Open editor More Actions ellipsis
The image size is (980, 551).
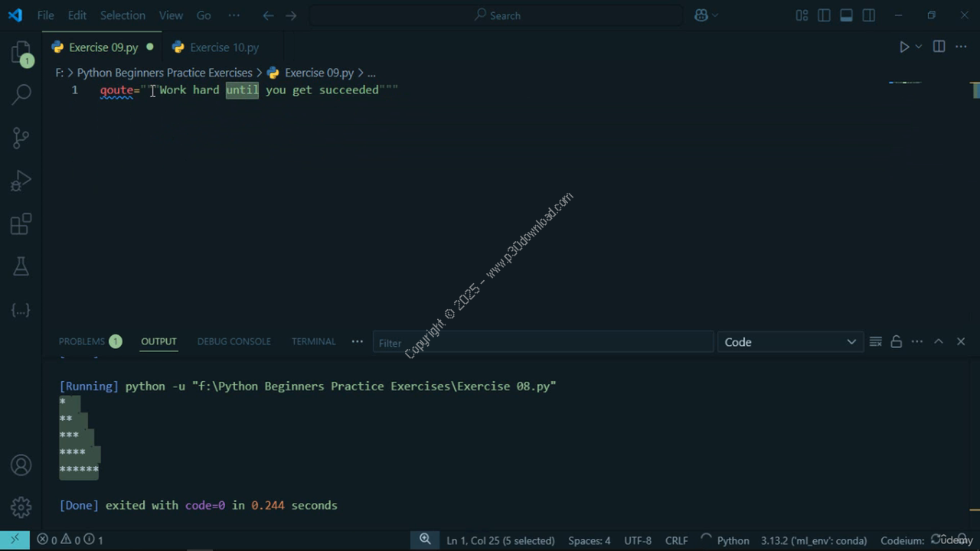961,47
